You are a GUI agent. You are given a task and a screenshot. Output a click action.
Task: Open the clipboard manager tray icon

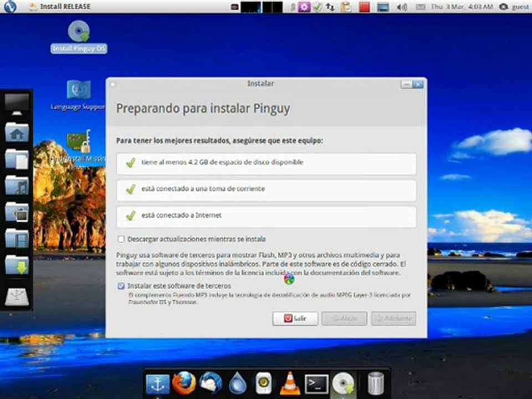pos(346,7)
